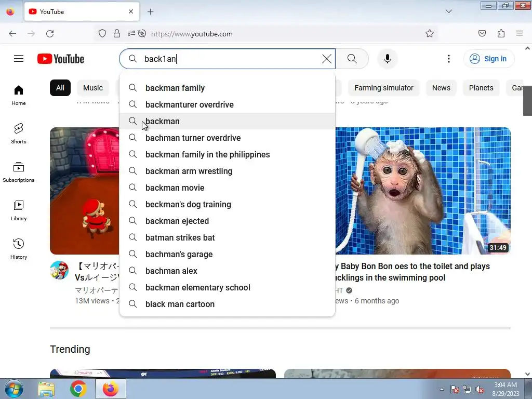
Task: Choose suggestion 'backman elementary school'
Action: pos(228,287)
